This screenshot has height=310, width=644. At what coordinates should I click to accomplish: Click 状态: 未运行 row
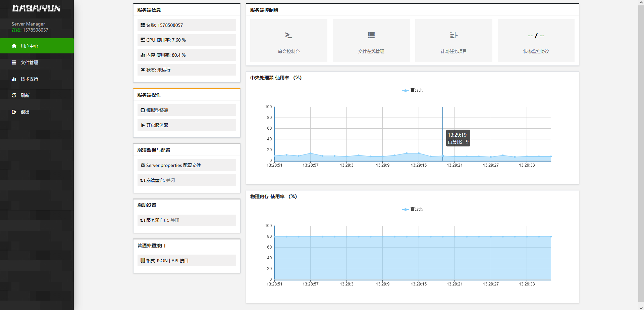[x=187, y=70]
